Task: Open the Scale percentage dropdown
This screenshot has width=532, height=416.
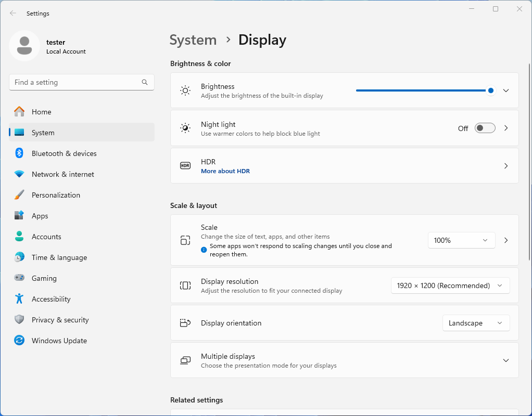Action: pos(461,240)
